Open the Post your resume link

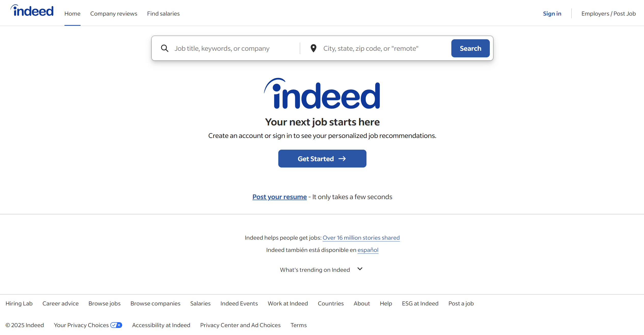pos(279,197)
